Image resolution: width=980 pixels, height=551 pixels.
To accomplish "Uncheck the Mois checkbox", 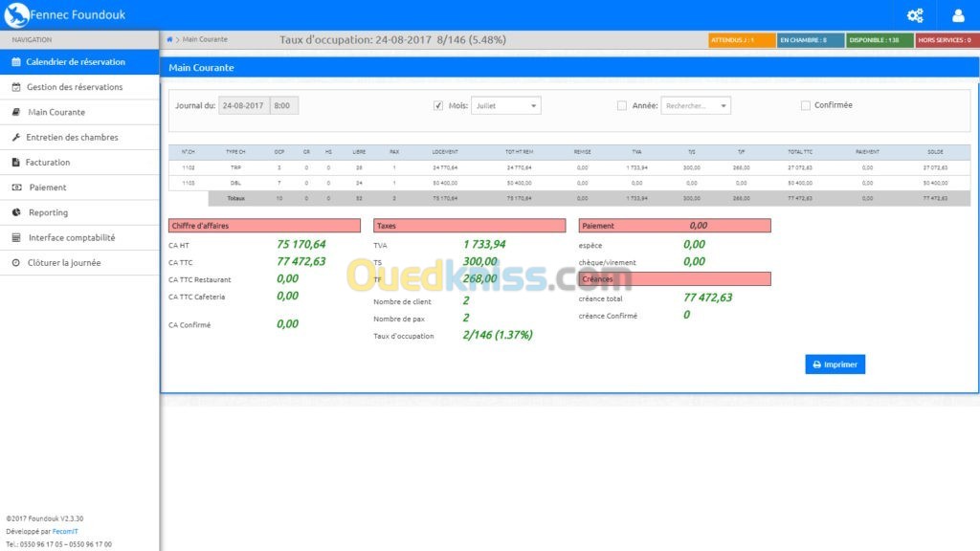I will pyautogui.click(x=438, y=105).
